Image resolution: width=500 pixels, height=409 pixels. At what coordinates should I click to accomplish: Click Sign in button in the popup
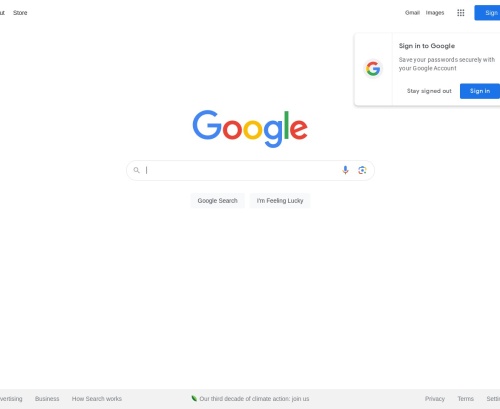[480, 91]
